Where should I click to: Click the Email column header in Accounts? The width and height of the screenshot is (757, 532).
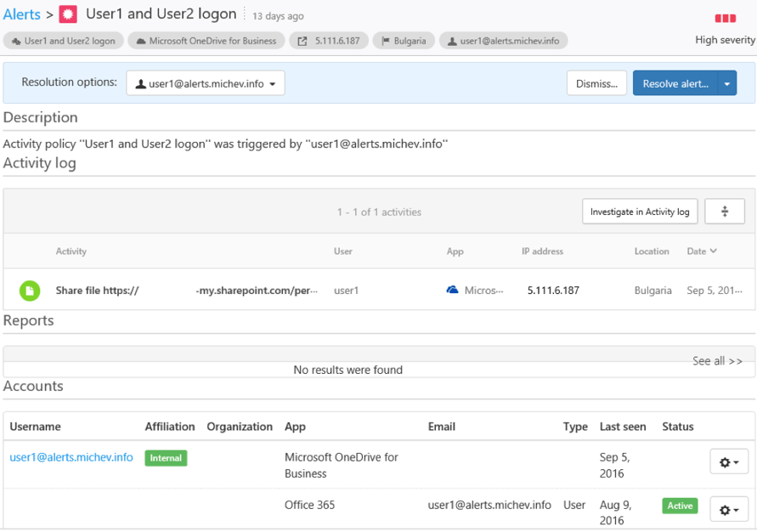click(x=442, y=427)
